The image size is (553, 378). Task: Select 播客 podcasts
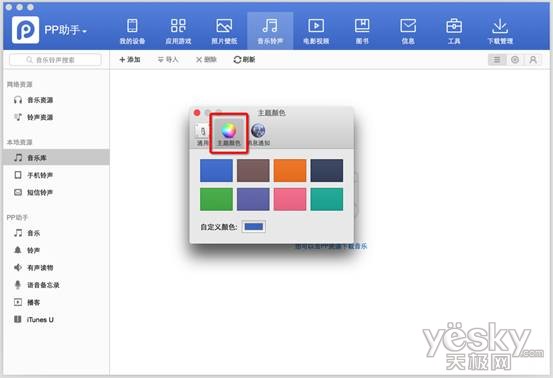click(27, 302)
